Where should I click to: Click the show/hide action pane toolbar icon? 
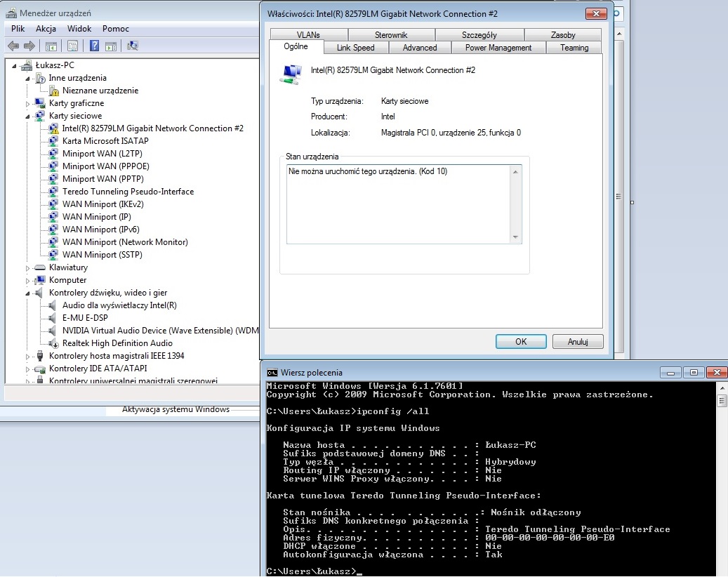click(x=110, y=46)
